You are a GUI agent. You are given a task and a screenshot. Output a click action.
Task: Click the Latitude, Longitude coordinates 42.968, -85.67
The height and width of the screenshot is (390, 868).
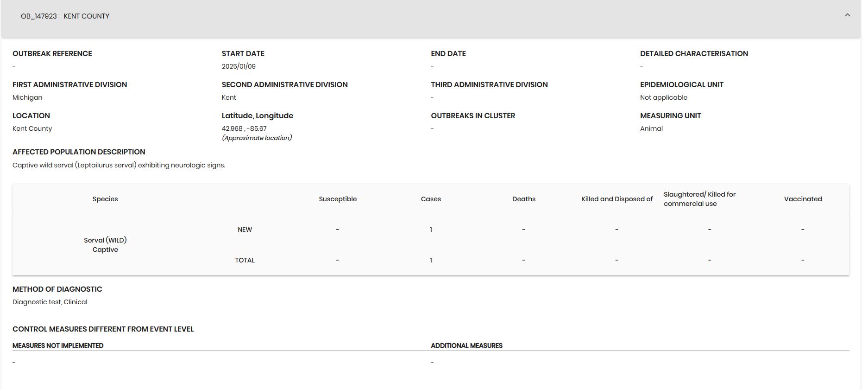pos(244,128)
